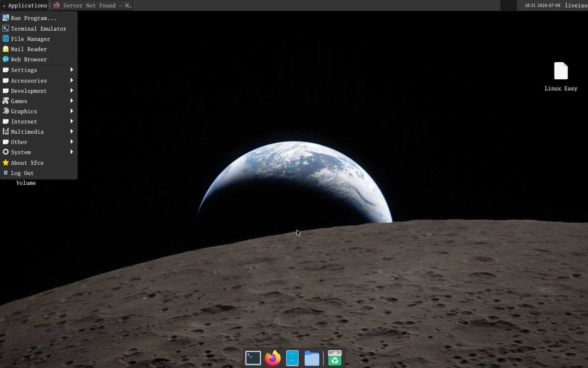The image size is (588, 368).
Task: Launch Terminal Emulator from the menu
Action: coord(39,29)
